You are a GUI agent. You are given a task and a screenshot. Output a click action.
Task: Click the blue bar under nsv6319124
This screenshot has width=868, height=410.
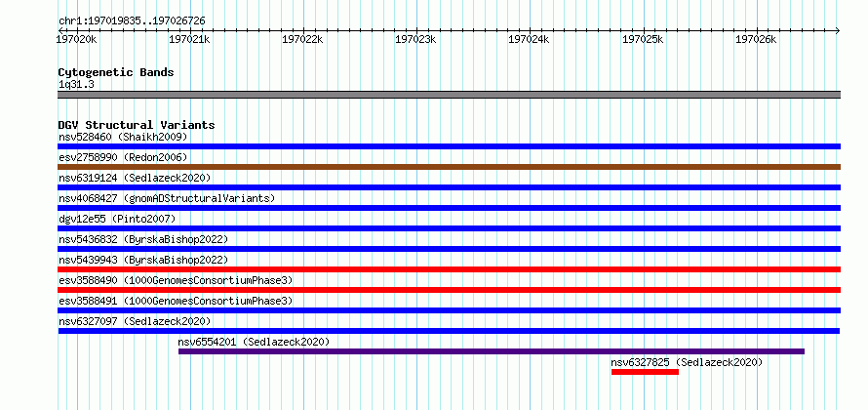tap(449, 187)
